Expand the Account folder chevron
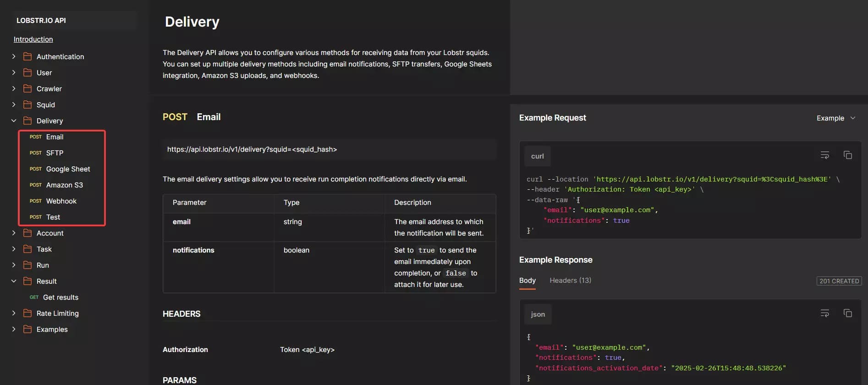Image resolution: width=868 pixels, height=385 pixels. coord(14,233)
